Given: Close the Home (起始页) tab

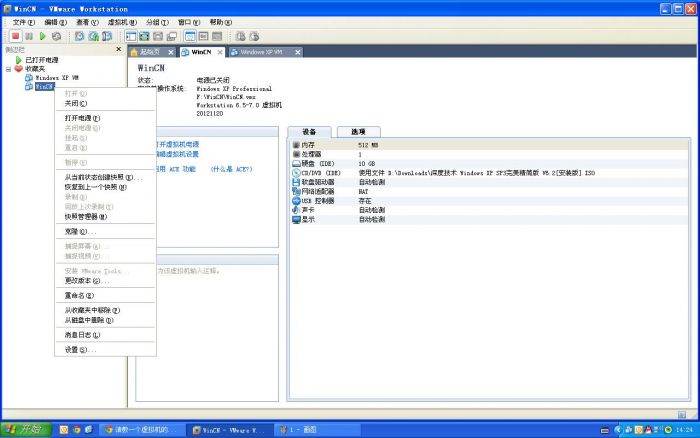Looking at the screenshot, I should (171, 52).
